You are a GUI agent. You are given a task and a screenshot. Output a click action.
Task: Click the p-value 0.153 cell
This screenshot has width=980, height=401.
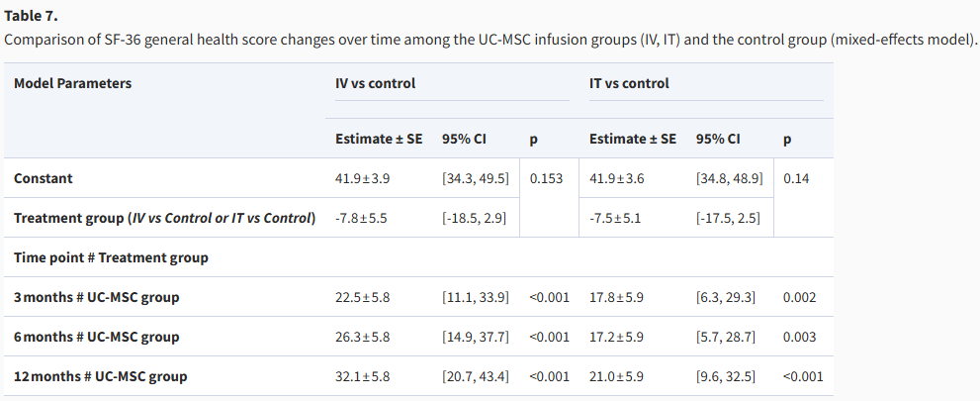click(x=547, y=178)
